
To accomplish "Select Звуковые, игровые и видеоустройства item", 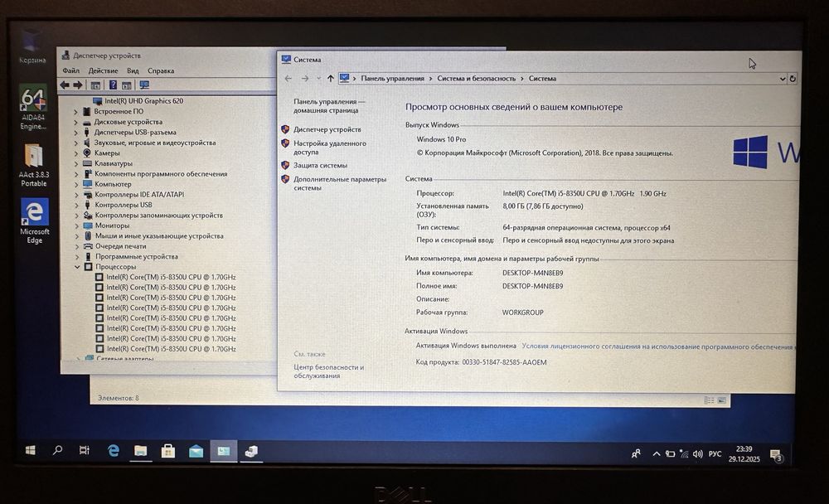I will tap(155, 143).
